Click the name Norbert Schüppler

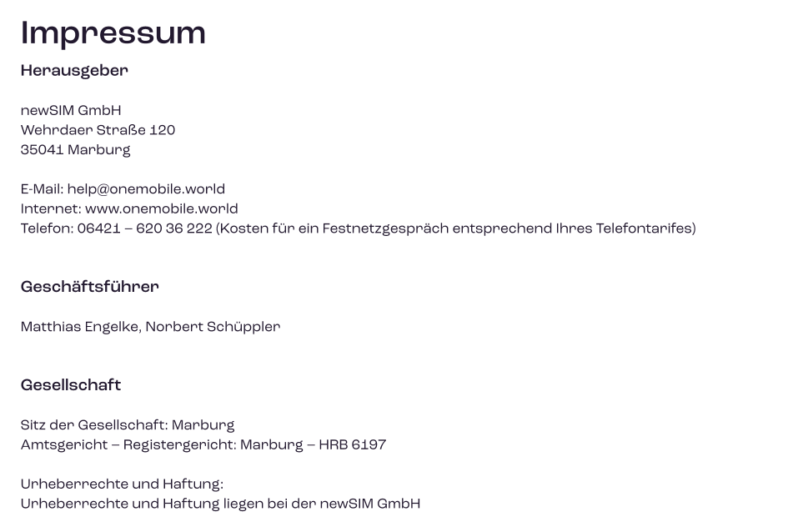pos(213,327)
